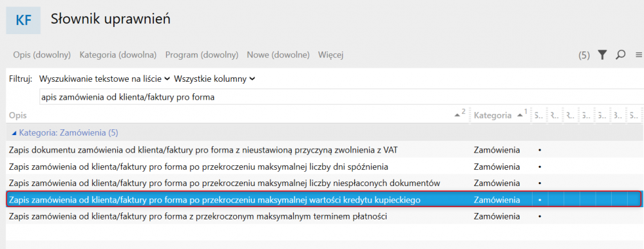Open the Opis (dowolny) filter

click(42, 55)
